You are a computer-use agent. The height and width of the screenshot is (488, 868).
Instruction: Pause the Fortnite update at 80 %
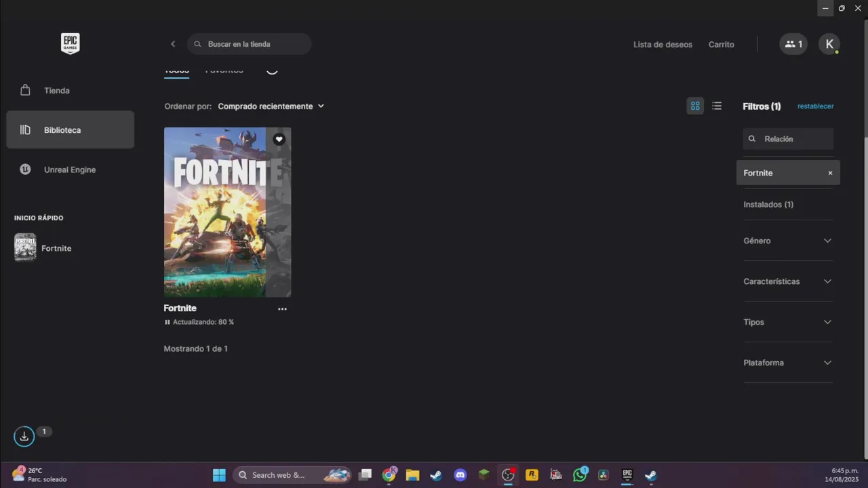click(x=167, y=322)
